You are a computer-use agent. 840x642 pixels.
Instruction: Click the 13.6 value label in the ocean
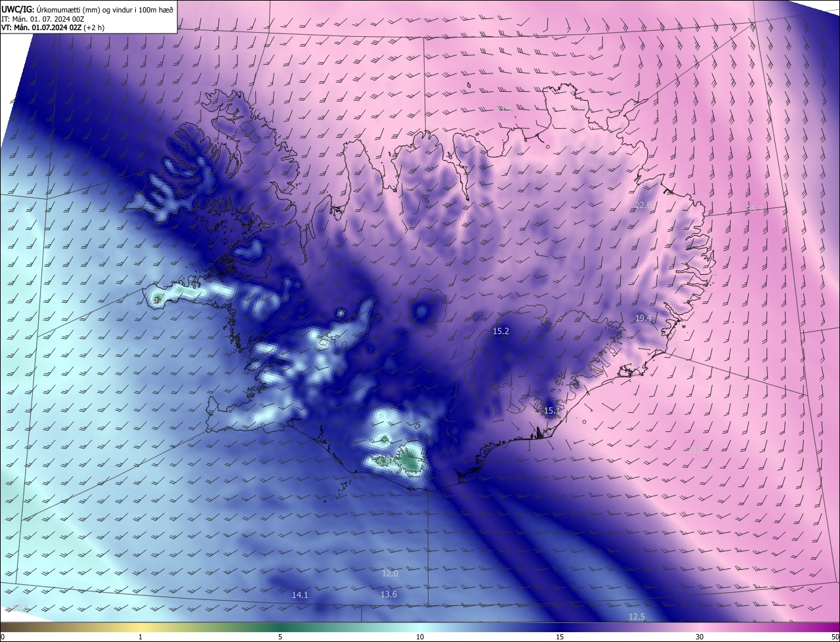pyautogui.click(x=388, y=595)
